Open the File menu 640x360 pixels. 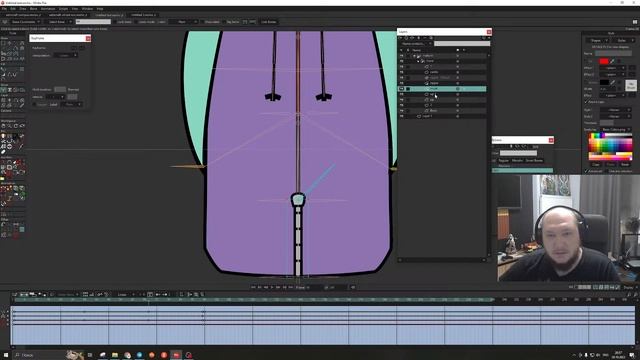click(x=4, y=9)
